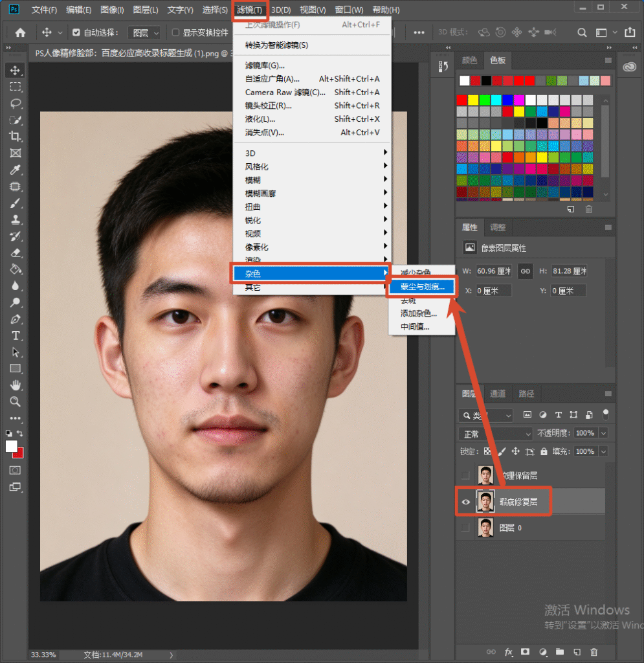644x663 pixels.
Task: Click the share icon at top right
Action: click(630, 32)
